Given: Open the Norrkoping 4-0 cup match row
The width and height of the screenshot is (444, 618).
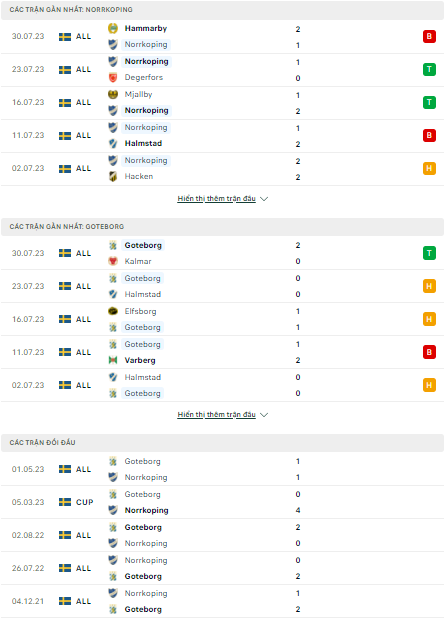Looking at the screenshot, I should click(x=222, y=502).
